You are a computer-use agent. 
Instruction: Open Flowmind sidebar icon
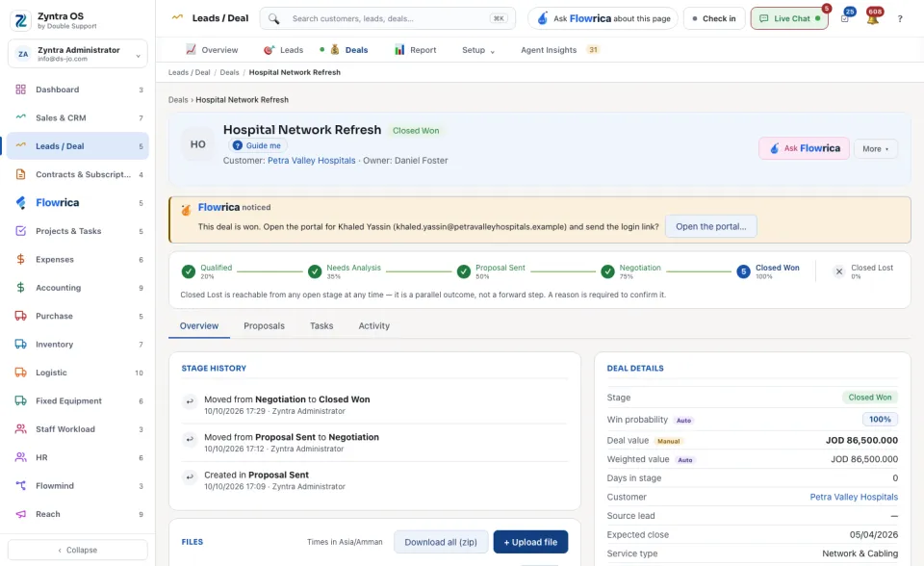click(x=20, y=486)
